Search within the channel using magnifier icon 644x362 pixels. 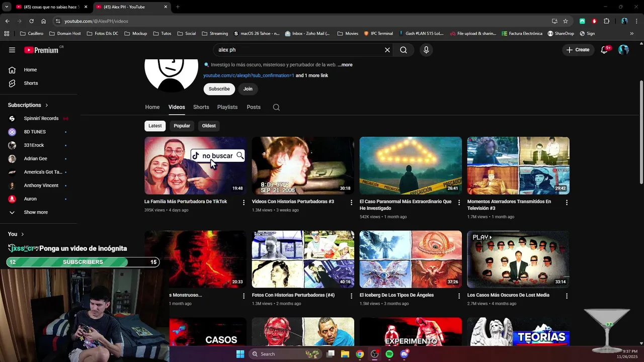tap(276, 107)
